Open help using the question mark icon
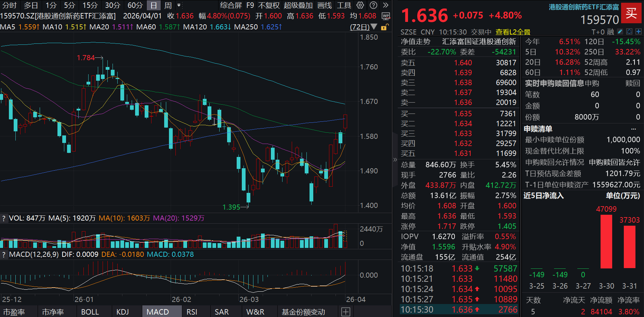 [x=373, y=5]
